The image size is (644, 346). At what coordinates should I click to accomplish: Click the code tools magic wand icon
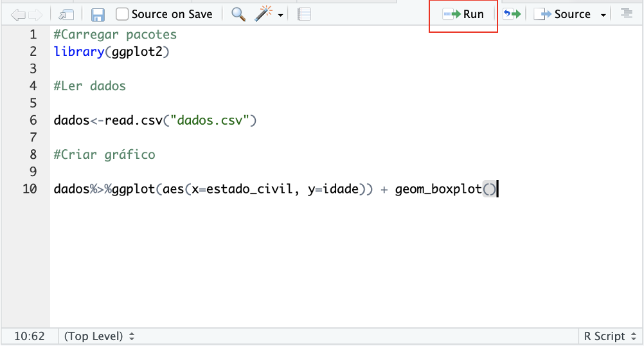[264, 14]
